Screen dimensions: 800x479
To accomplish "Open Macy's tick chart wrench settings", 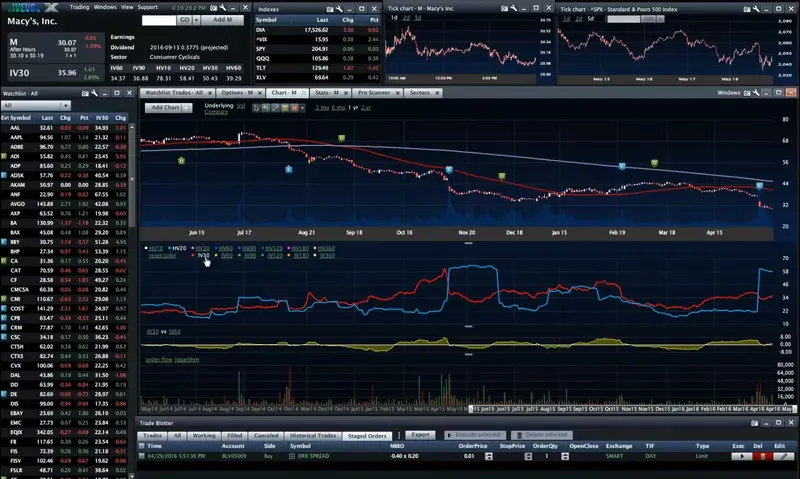I will [x=514, y=8].
